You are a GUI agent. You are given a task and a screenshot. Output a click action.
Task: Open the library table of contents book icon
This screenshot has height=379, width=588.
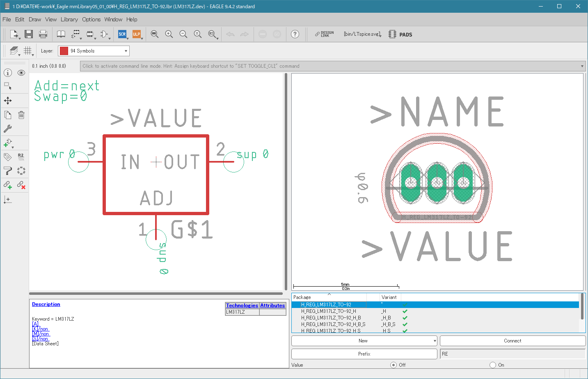click(61, 34)
